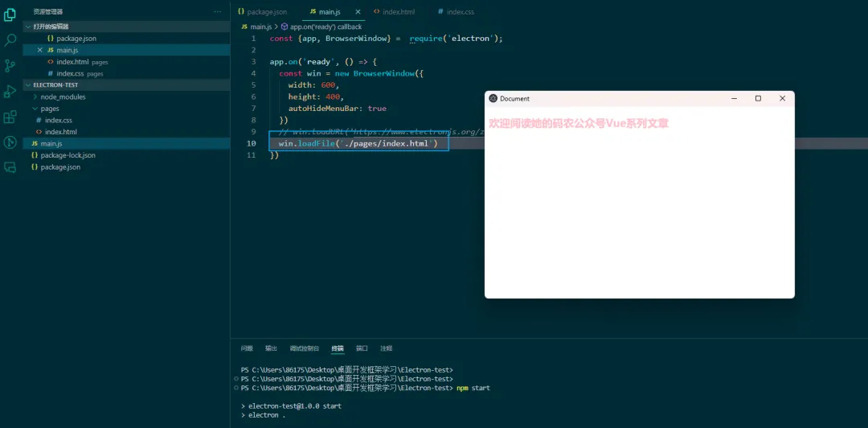The height and width of the screenshot is (428, 868).
Task: Open the Extensions view icon
Action: (x=10, y=117)
